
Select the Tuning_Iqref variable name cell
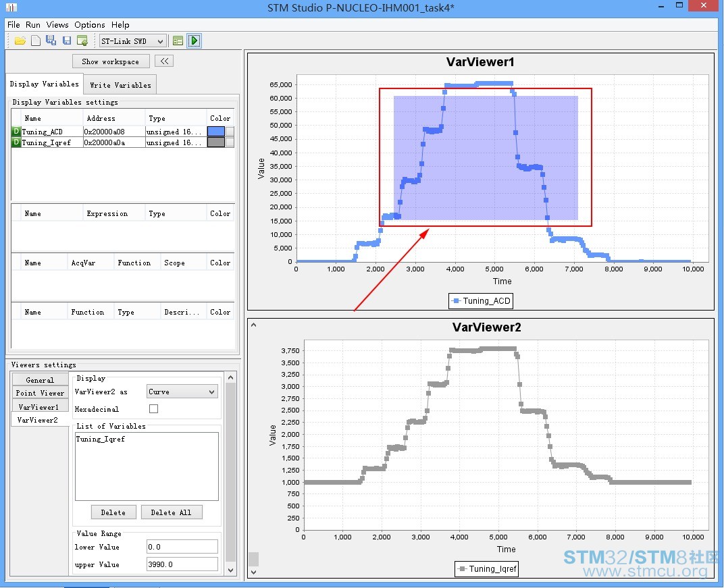tap(52, 142)
